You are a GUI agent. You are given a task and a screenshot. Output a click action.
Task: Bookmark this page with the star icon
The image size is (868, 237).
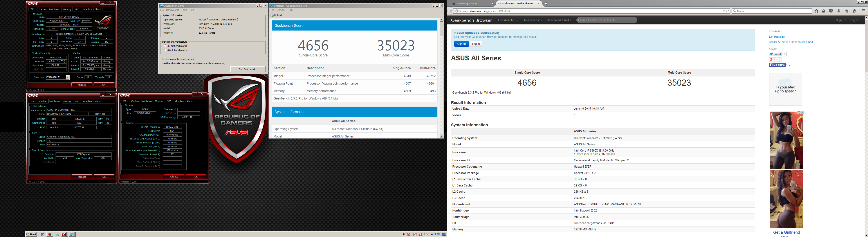click(x=816, y=11)
